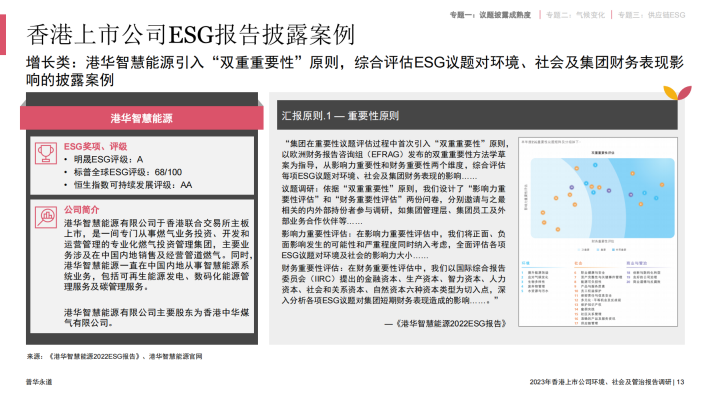
Task: Switch to the 专题二：气候变化 tab
Action: point(575,15)
